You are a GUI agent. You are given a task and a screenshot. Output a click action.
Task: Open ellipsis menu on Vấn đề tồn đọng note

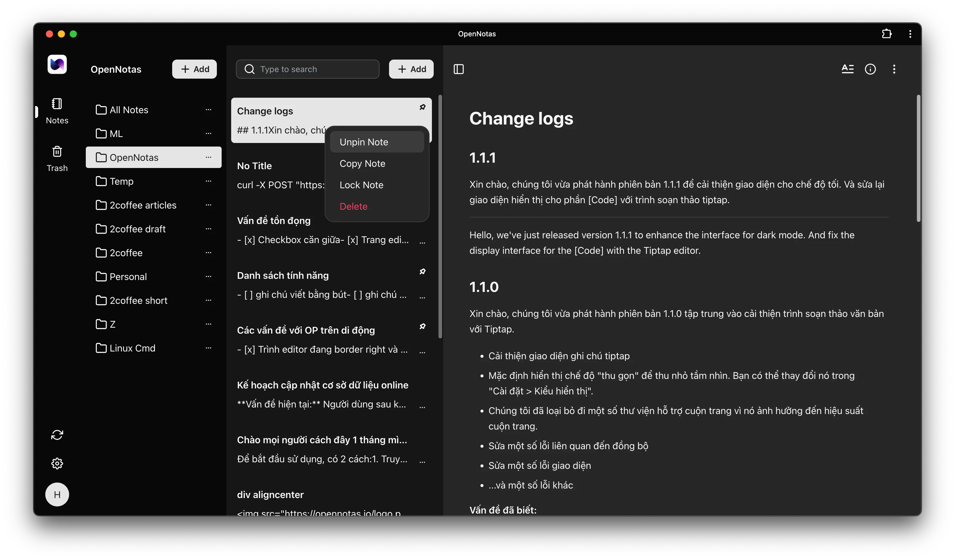coord(422,242)
